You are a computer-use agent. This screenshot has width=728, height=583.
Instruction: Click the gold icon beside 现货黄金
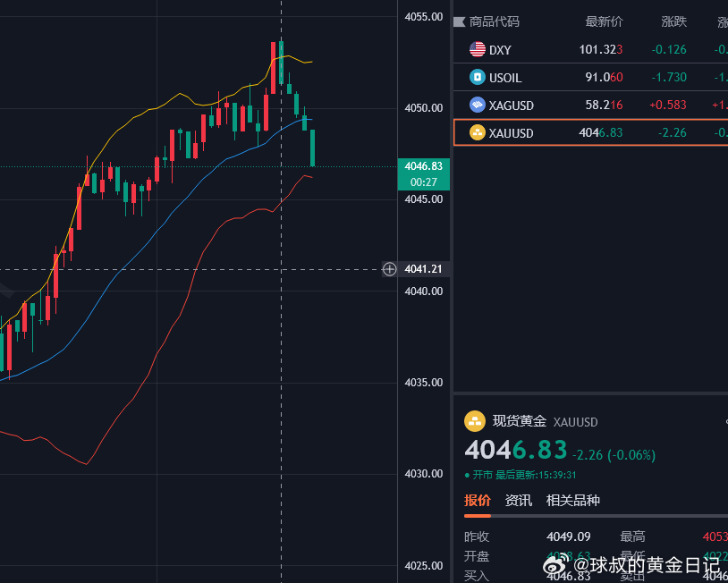click(475, 421)
